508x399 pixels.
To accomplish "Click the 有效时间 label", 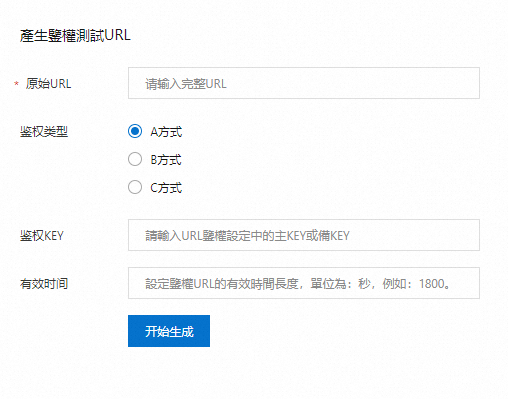I will [x=44, y=284].
